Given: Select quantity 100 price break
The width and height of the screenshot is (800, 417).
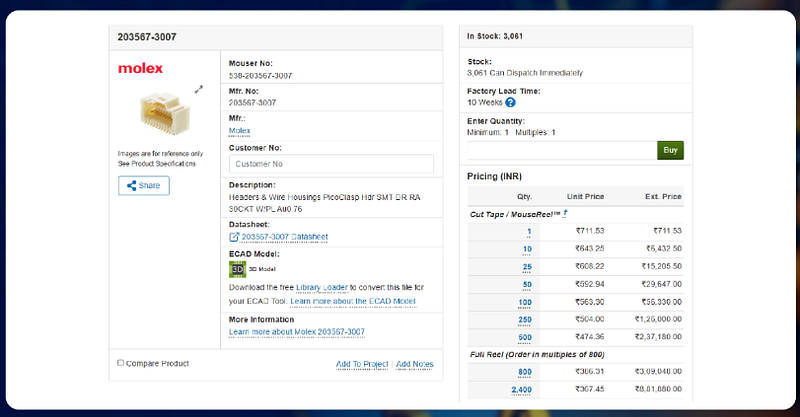Looking at the screenshot, I should (525, 302).
